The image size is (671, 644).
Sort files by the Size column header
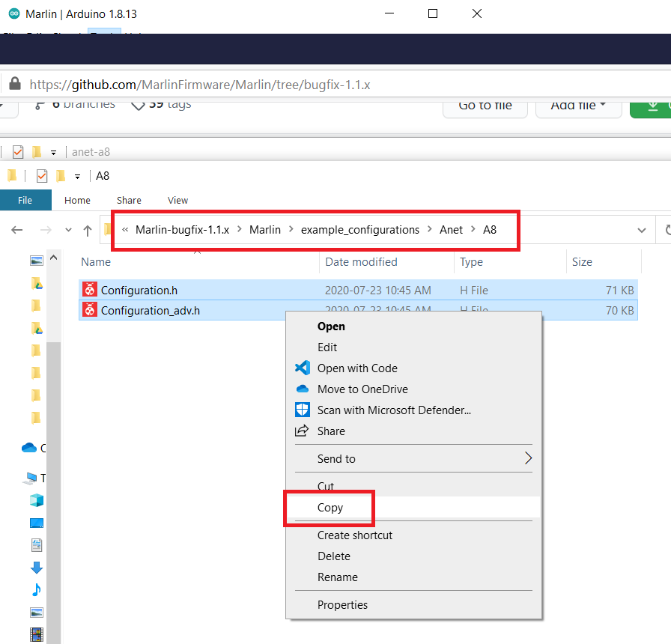[x=582, y=262]
